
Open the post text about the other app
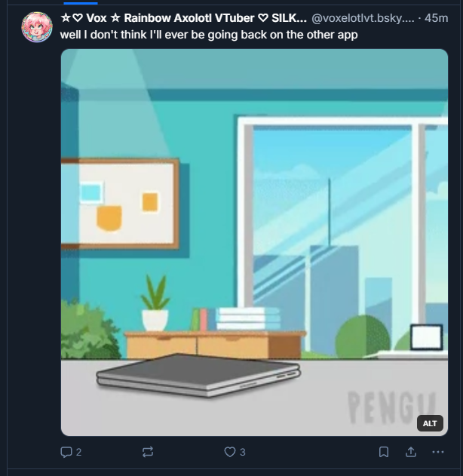coord(209,35)
